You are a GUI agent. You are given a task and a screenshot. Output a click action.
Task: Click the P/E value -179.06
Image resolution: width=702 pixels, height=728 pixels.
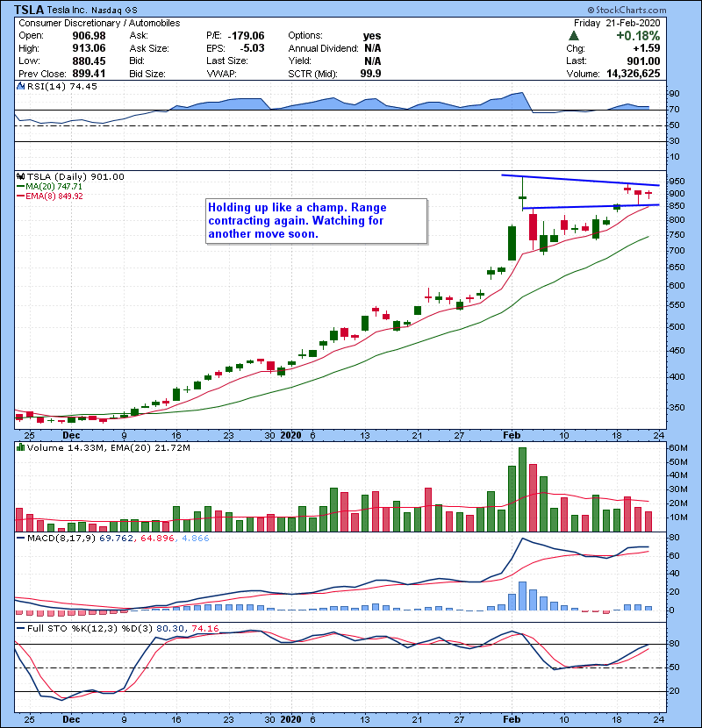[246, 36]
